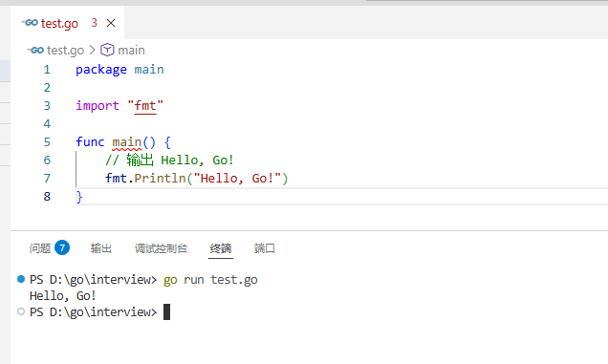This screenshot has height=364, width=608.
Task: Click the Go file icon in the tab
Action: [x=30, y=23]
